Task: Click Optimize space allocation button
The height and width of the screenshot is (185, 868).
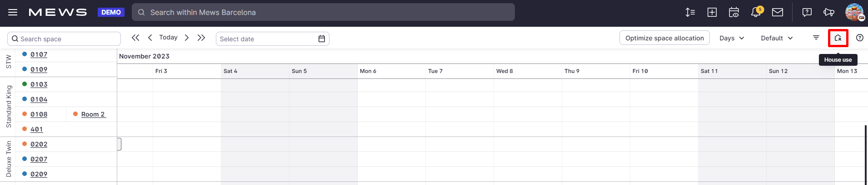Action: [x=664, y=38]
